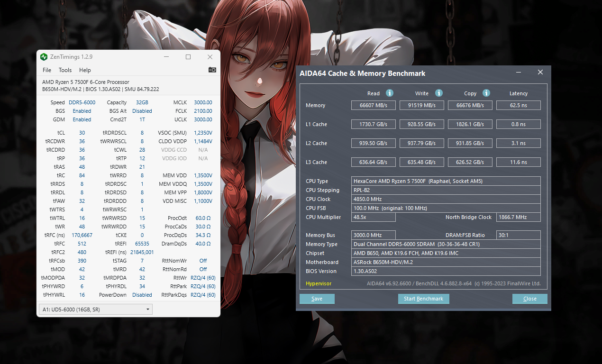This screenshot has height=364, width=602.
Task: Click the L3 Cache Read 636.64 GB/s field
Action: pos(373,162)
